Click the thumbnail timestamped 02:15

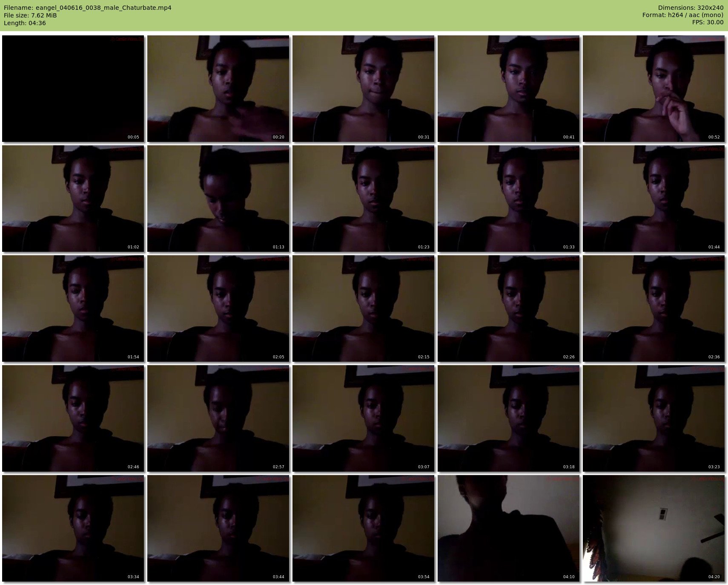coord(364,308)
